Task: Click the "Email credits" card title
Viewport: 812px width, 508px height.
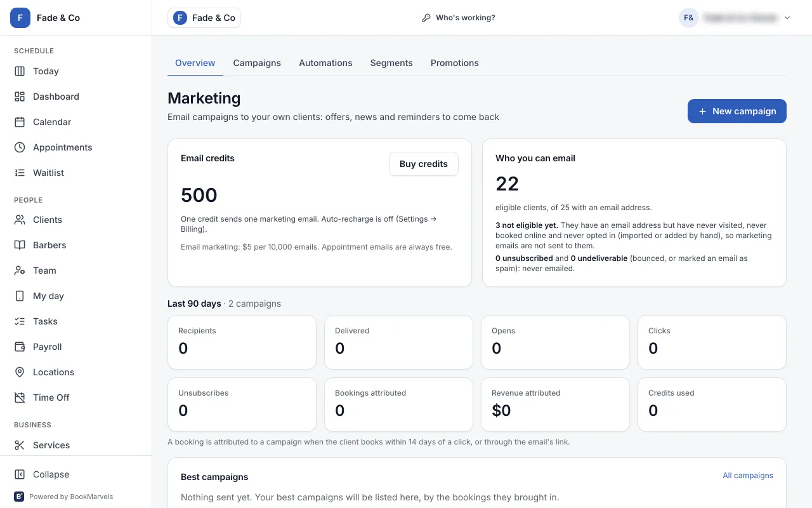Action: [x=207, y=158]
